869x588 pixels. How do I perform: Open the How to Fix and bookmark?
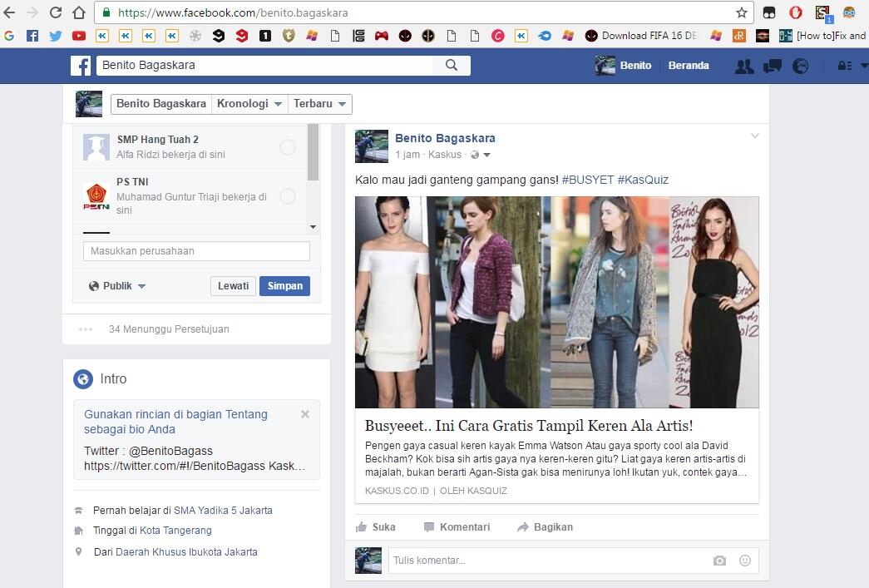tap(822, 36)
